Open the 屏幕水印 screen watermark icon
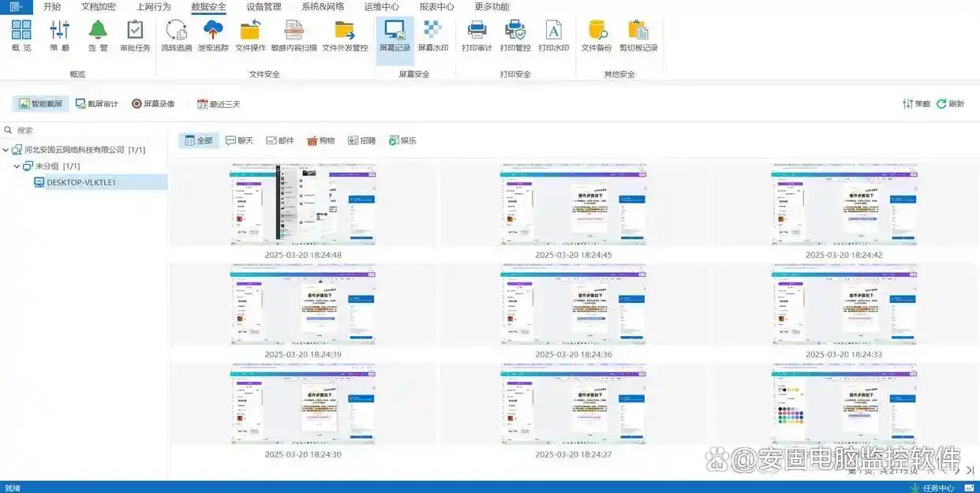Image resolution: width=980 pixels, height=493 pixels. pos(432,35)
